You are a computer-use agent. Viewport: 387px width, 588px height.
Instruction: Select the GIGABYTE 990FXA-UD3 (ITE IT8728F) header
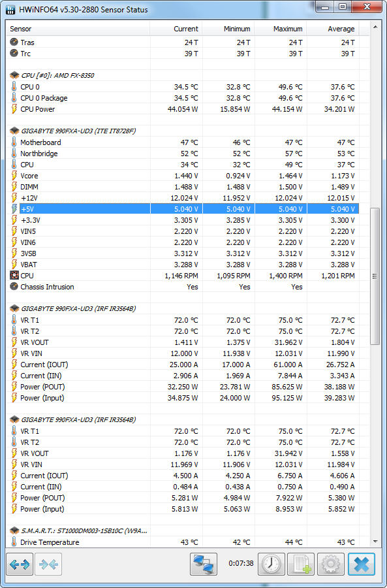coord(78,131)
